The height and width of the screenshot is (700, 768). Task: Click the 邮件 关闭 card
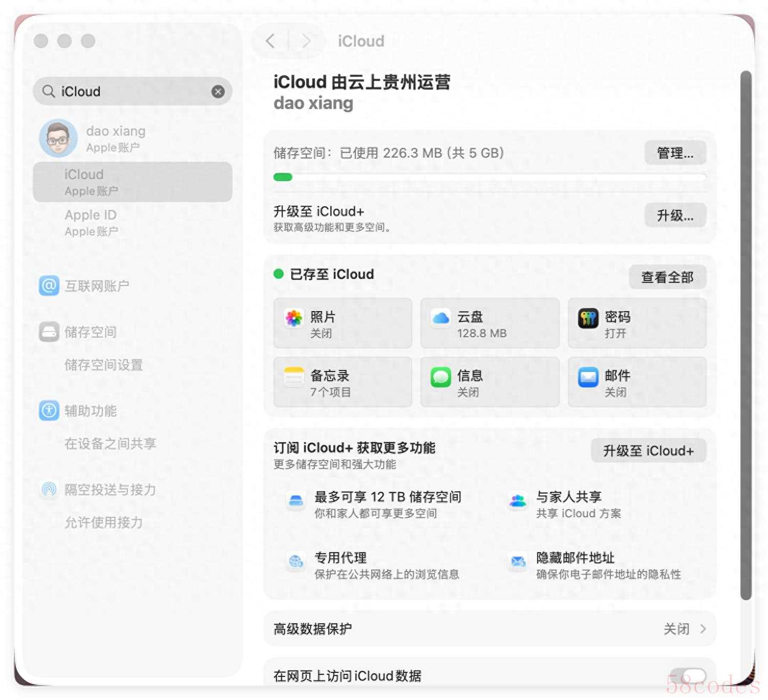pyautogui.click(x=637, y=382)
